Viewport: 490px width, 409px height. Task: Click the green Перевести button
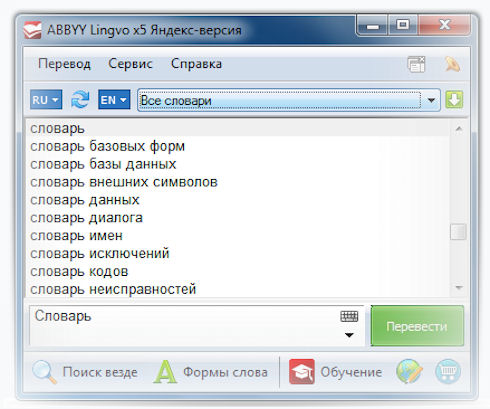(x=417, y=326)
